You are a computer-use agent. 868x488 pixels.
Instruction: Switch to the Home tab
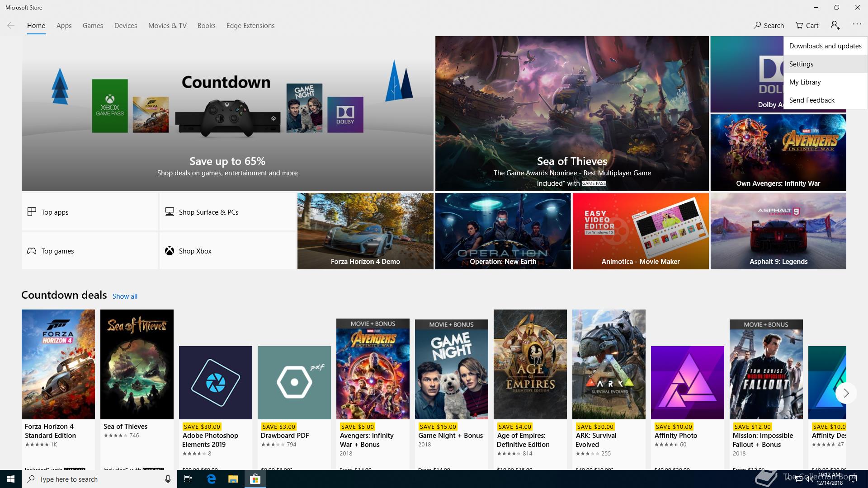point(36,26)
